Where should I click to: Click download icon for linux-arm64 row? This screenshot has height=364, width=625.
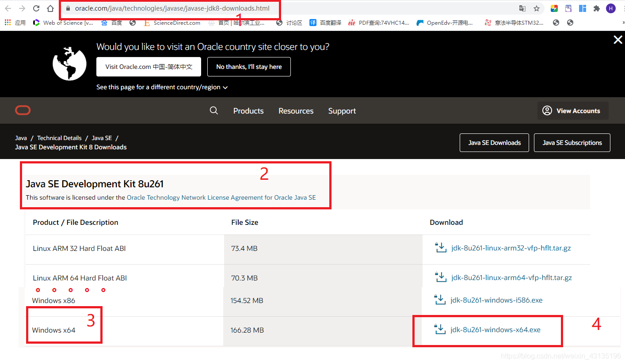[x=441, y=277]
